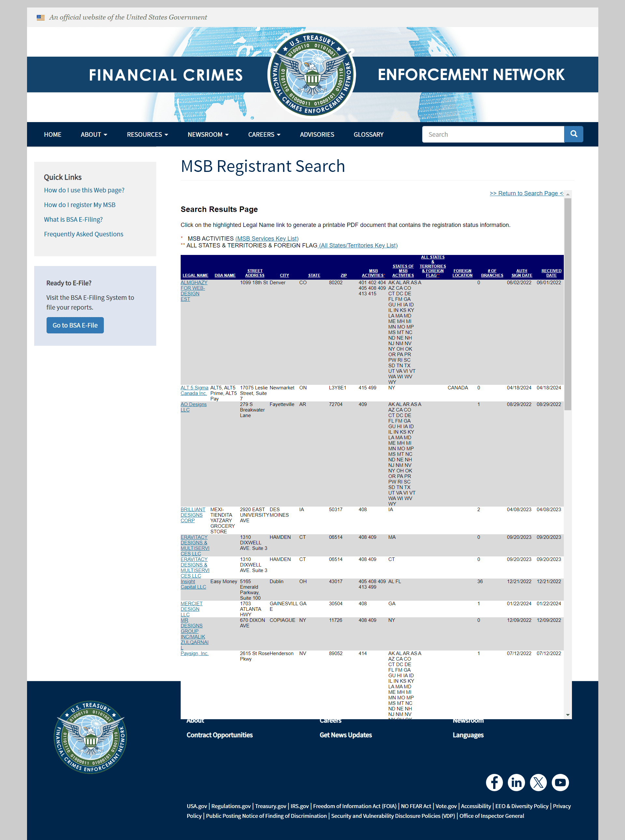Open MSB Services Key List link
This screenshot has height=840, width=625.
coord(267,238)
